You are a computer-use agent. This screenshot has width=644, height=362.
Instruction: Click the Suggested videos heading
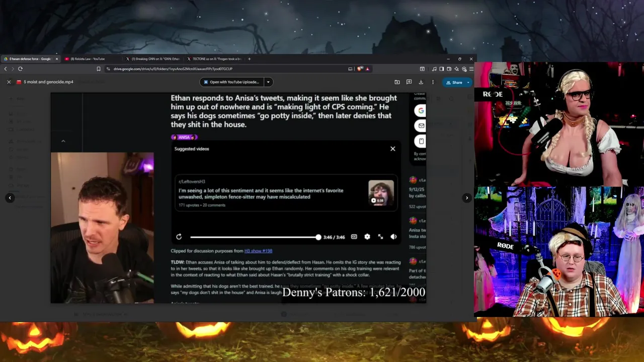(x=192, y=149)
